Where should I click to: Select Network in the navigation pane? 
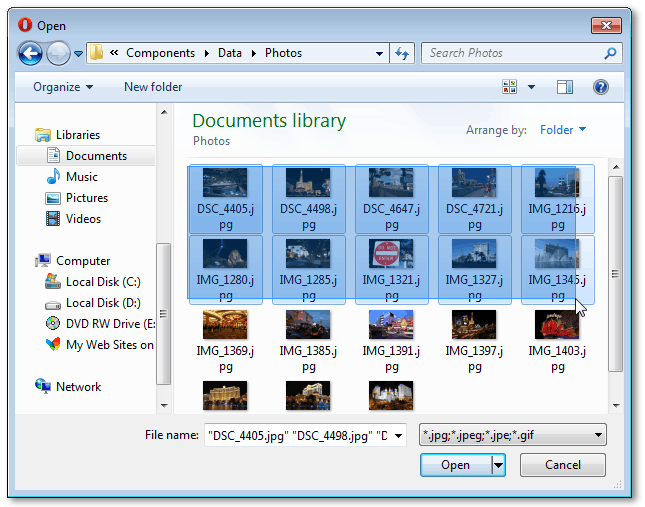tap(68, 387)
